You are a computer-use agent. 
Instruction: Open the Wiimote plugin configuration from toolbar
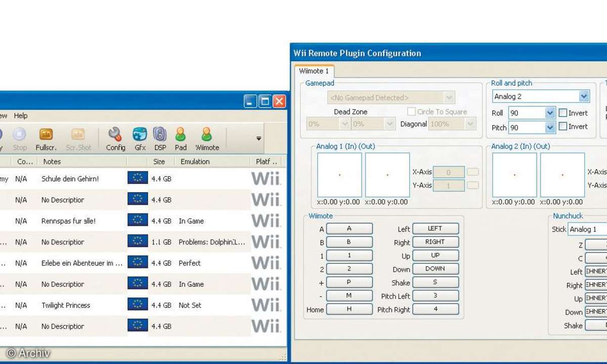(207, 139)
